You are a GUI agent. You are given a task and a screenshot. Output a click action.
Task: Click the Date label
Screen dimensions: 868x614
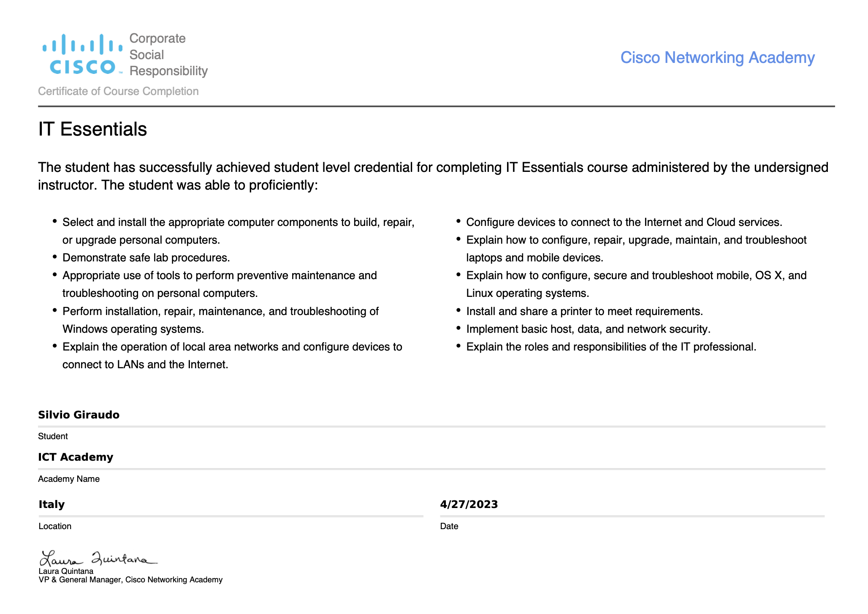pos(449,526)
